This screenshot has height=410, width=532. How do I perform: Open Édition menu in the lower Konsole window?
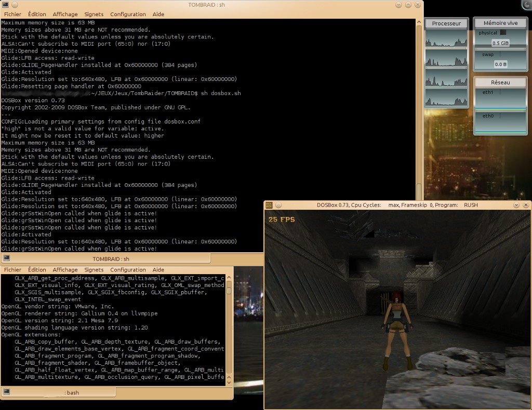coord(37,270)
